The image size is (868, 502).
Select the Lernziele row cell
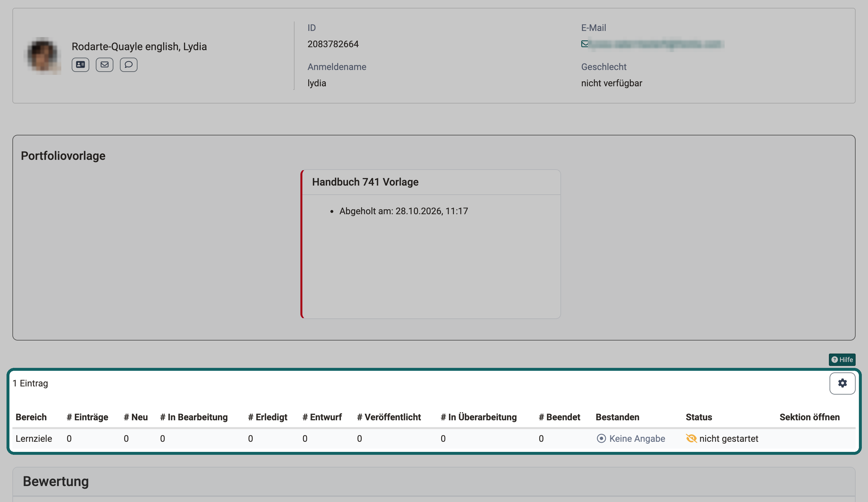pyautogui.click(x=34, y=438)
